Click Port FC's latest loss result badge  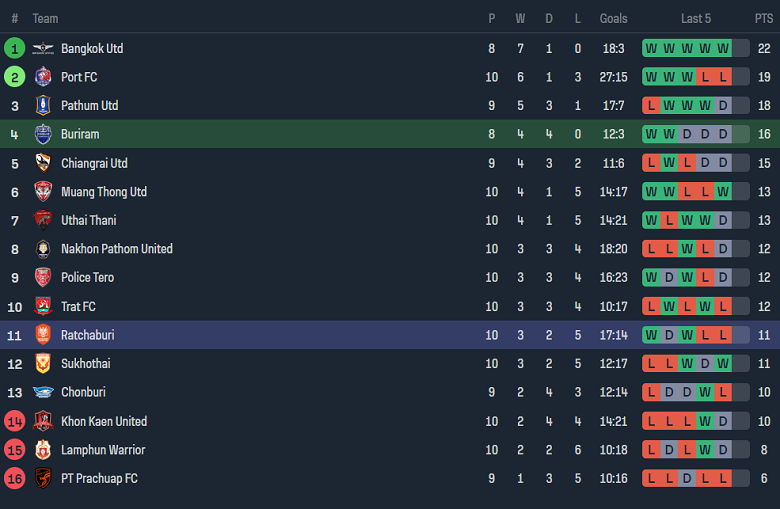(723, 77)
